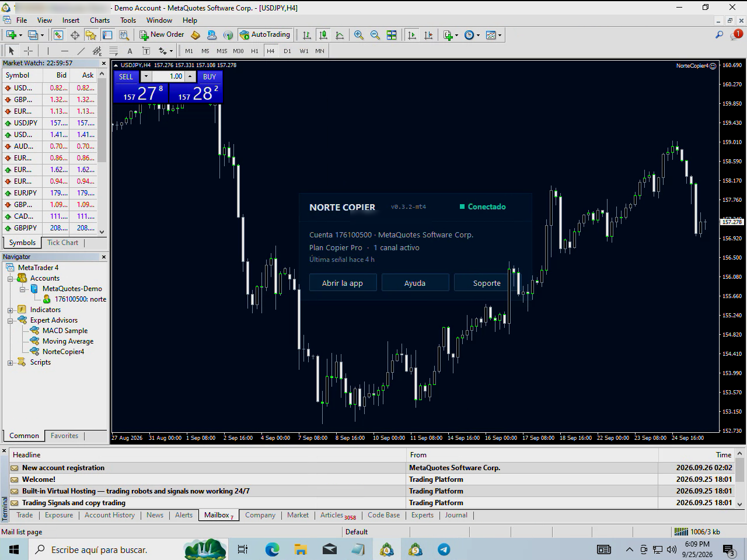The height and width of the screenshot is (560, 747).
Task: Switch timeframe to M30
Action: [x=238, y=51]
